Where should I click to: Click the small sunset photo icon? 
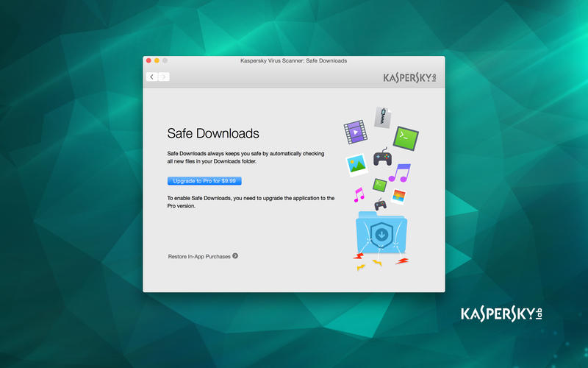(398, 197)
